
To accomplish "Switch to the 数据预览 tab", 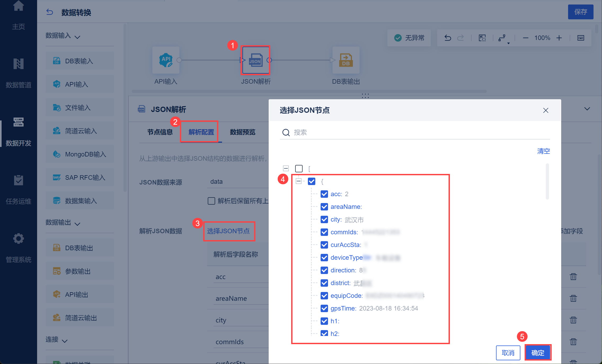I will click(242, 132).
